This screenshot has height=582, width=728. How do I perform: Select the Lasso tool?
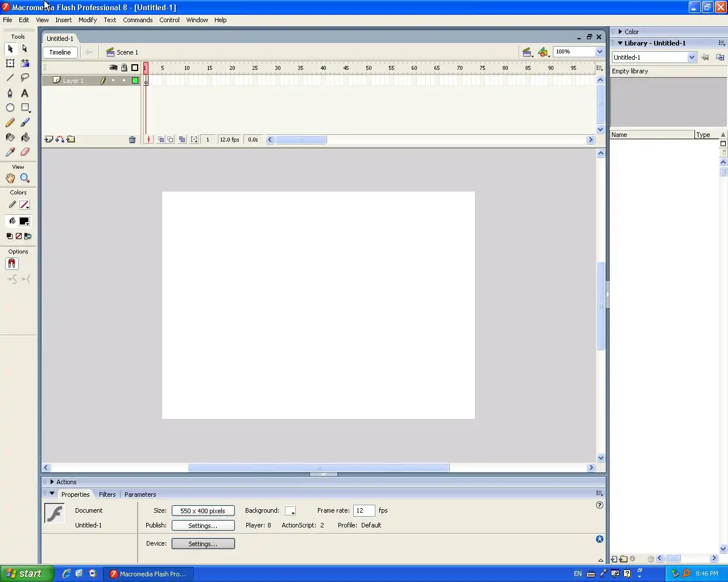(x=25, y=78)
